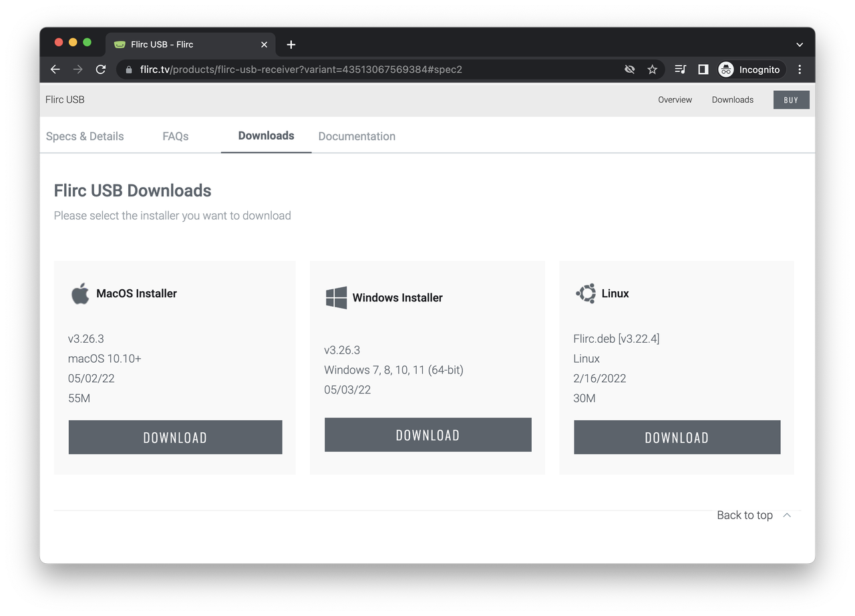The image size is (855, 616).
Task: Click the tracking-blocked eye icon in address bar
Action: pos(629,69)
